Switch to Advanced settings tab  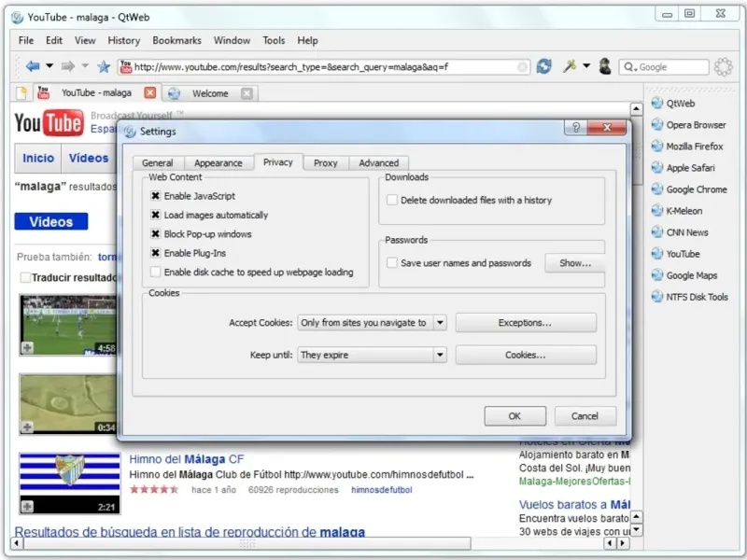coord(379,162)
